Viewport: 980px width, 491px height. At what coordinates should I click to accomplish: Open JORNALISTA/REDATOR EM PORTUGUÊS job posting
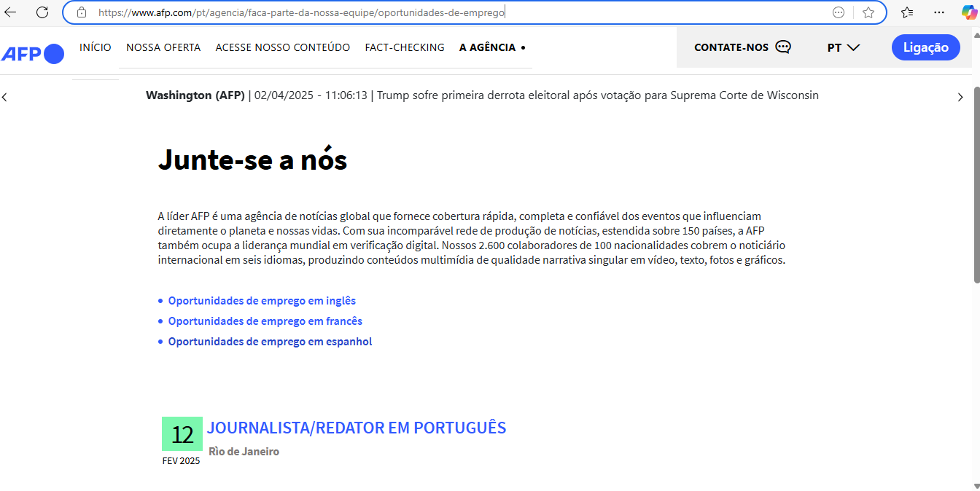click(x=357, y=428)
